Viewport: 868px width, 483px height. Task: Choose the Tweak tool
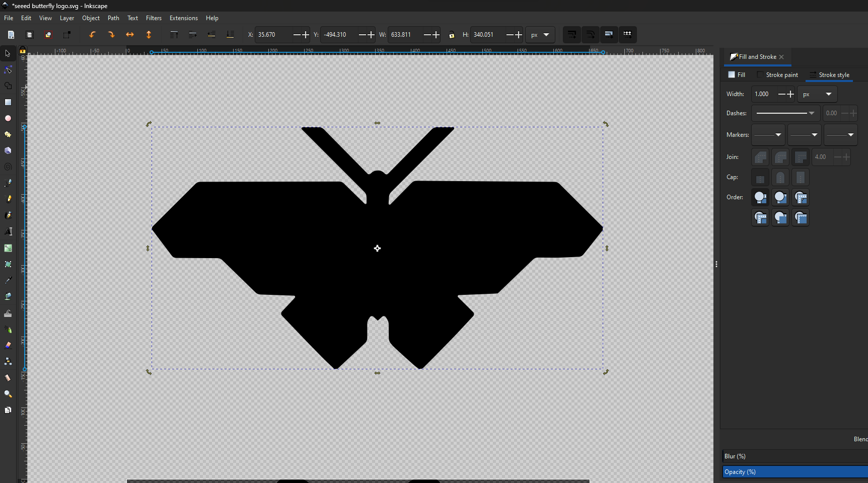click(x=8, y=313)
